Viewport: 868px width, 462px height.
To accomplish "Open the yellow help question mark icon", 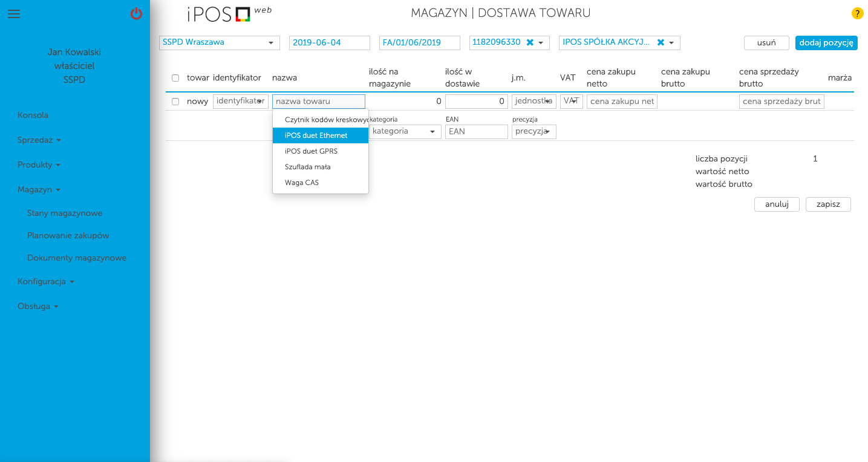I will [x=857, y=13].
